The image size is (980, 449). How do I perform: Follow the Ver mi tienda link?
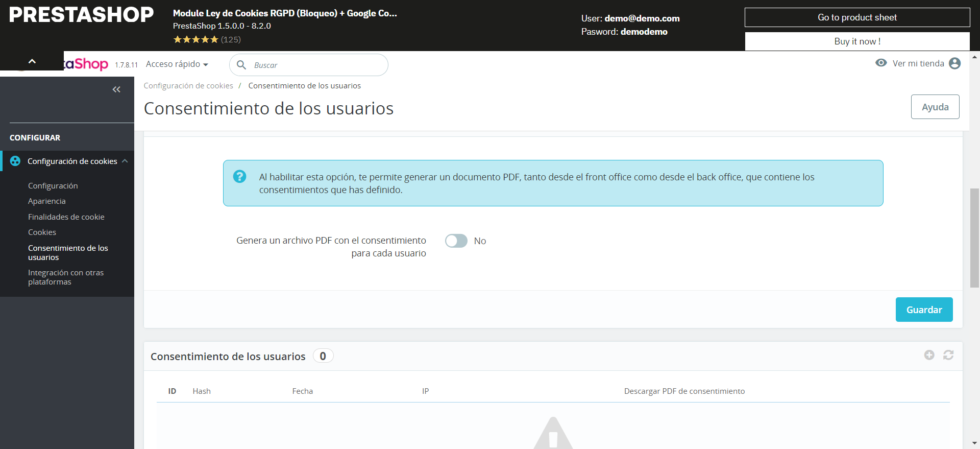pyautogui.click(x=918, y=63)
